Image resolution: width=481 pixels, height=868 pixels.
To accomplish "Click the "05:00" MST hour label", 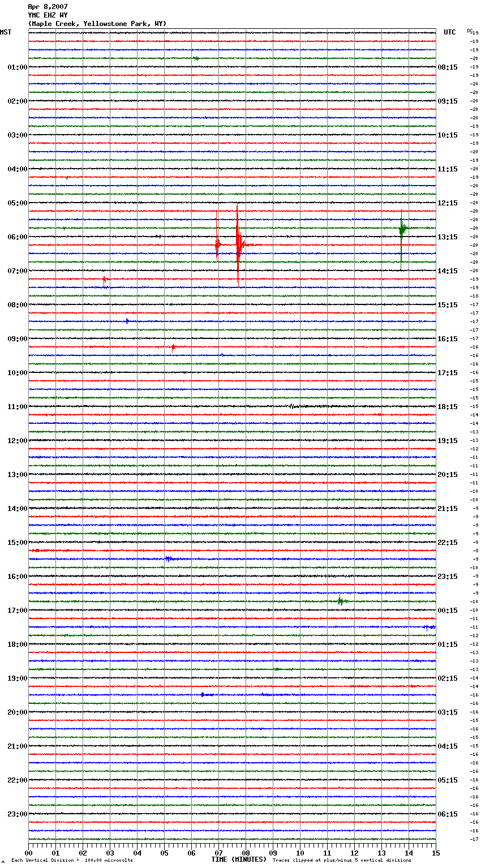I will [18, 203].
